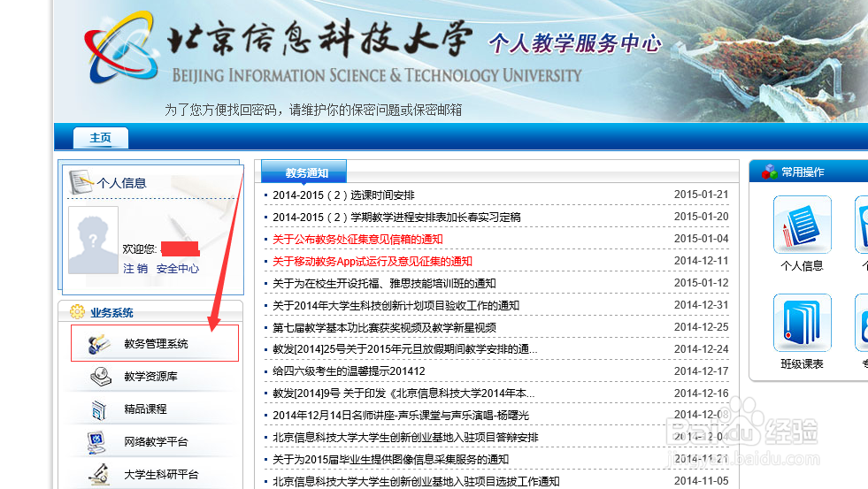Click date 2014-12-17 in the notice list
The height and width of the screenshot is (489, 868).
tap(701, 371)
